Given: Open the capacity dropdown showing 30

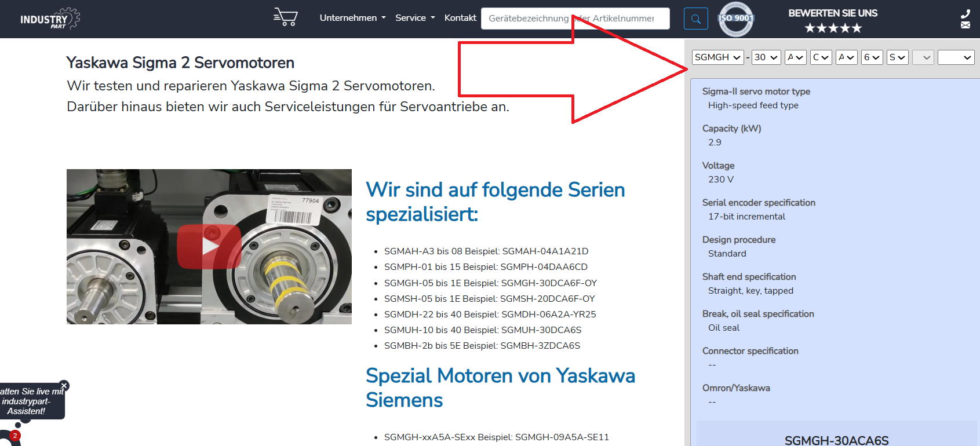Looking at the screenshot, I should [x=766, y=57].
